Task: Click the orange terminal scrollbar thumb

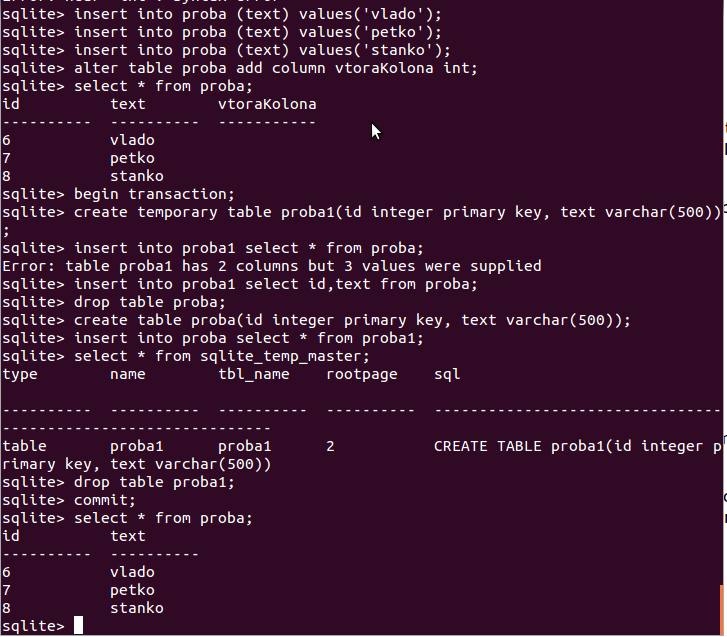Action: point(721,610)
